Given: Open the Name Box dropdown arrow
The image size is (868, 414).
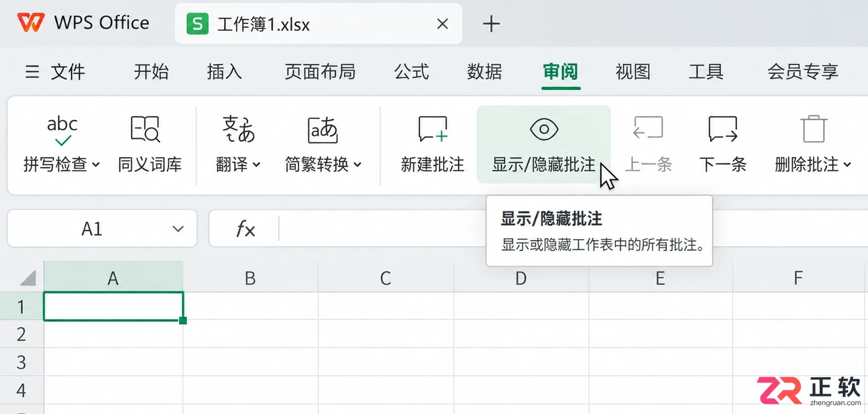Looking at the screenshot, I should tap(178, 229).
